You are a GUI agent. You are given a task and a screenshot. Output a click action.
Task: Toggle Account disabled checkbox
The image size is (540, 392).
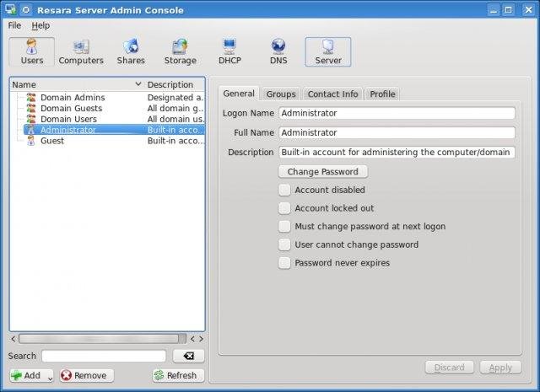(284, 190)
